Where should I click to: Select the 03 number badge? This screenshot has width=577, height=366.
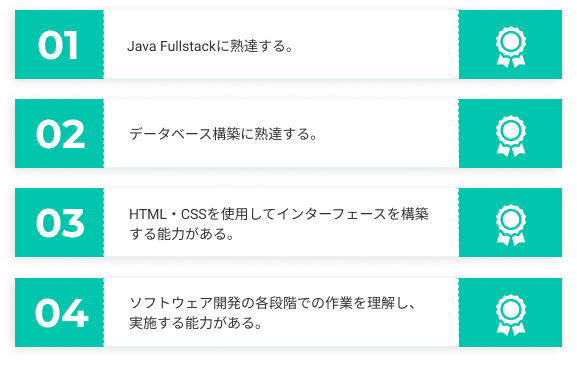(59, 223)
